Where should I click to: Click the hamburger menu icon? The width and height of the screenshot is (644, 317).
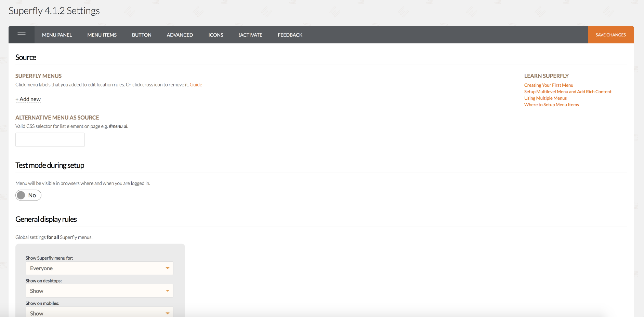coord(22,35)
